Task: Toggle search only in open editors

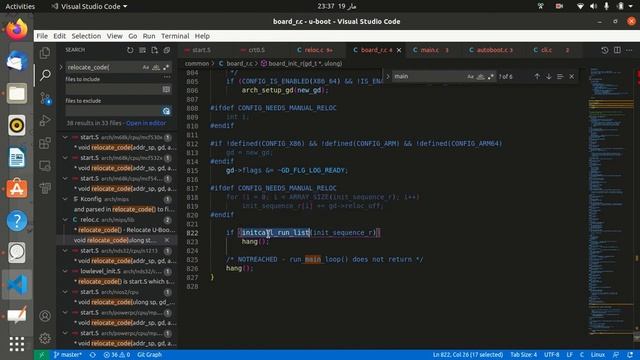Action: [166, 89]
